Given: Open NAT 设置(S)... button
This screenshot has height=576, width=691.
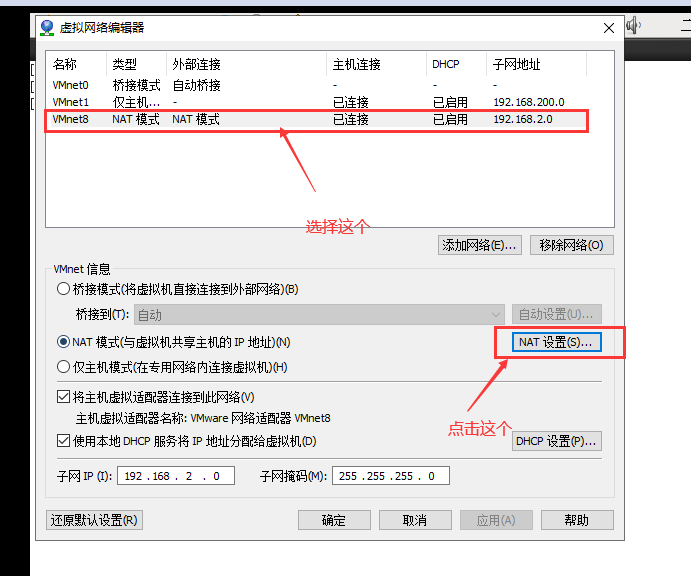Looking at the screenshot, I should (557, 342).
